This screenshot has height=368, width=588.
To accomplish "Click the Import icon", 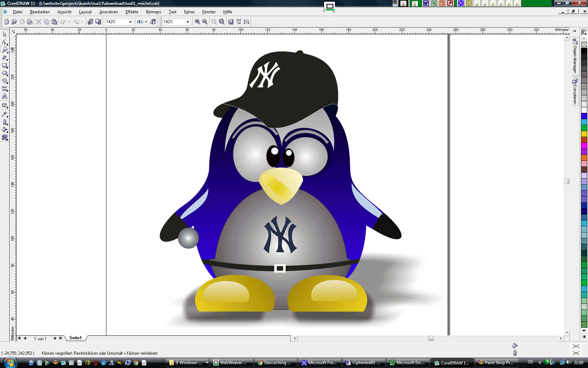I will click(x=90, y=22).
